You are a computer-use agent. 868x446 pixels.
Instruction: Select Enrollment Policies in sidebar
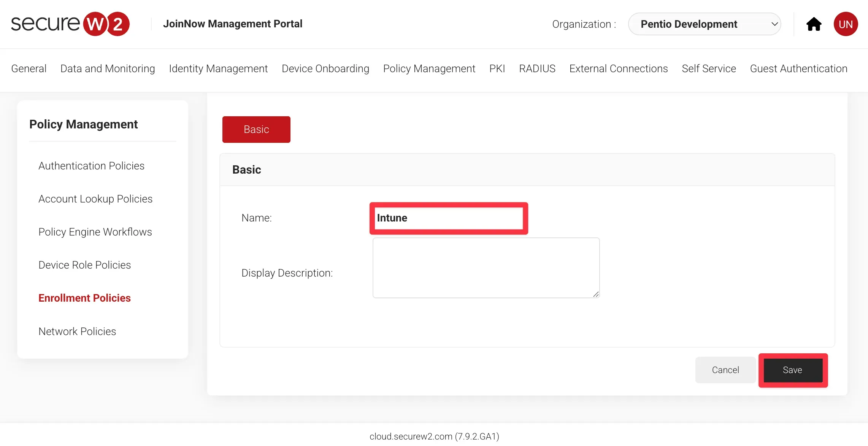(84, 298)
